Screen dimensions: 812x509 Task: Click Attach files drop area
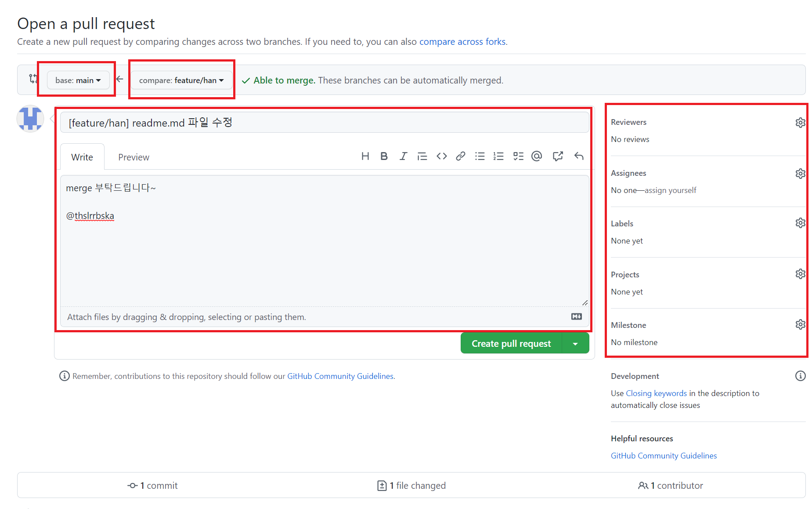[x=325, y=317]
